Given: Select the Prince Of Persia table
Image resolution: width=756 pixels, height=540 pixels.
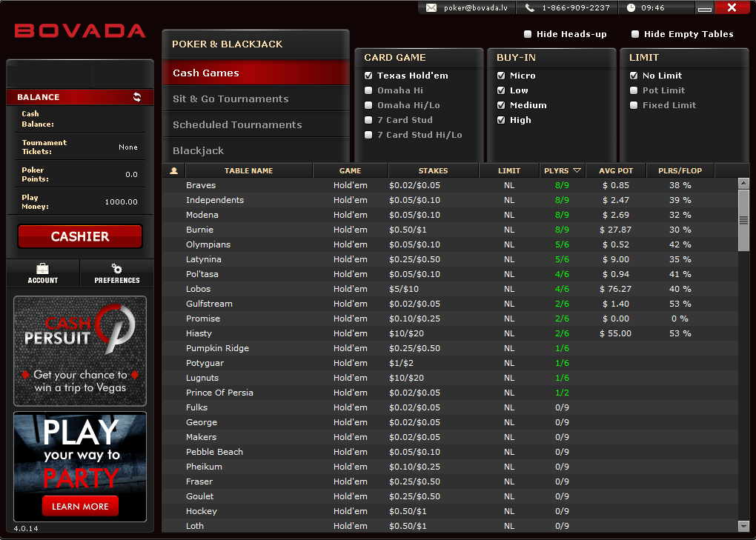Looking at the screenshot, I should (449, 393).
